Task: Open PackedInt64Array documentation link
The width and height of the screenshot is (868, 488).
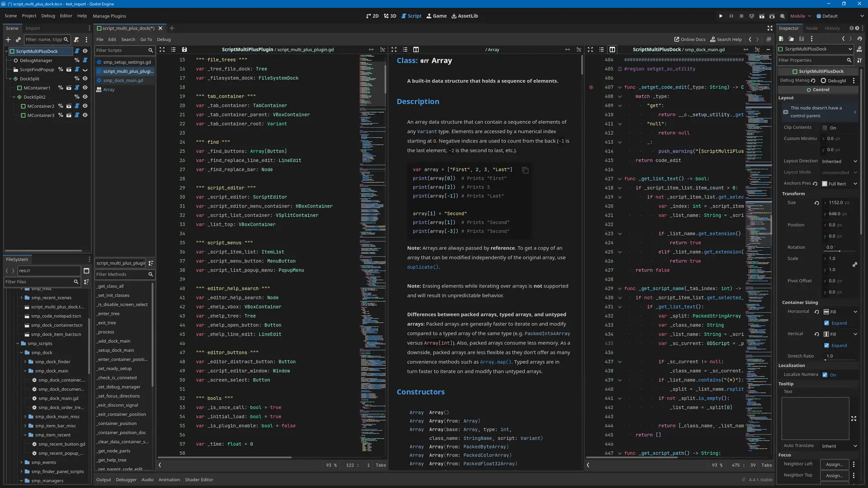Action: 547,333
